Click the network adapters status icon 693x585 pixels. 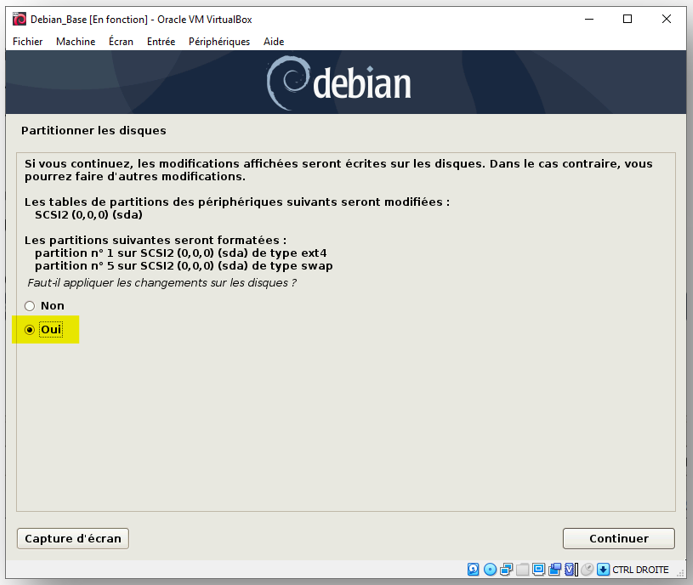coord(506,569)
